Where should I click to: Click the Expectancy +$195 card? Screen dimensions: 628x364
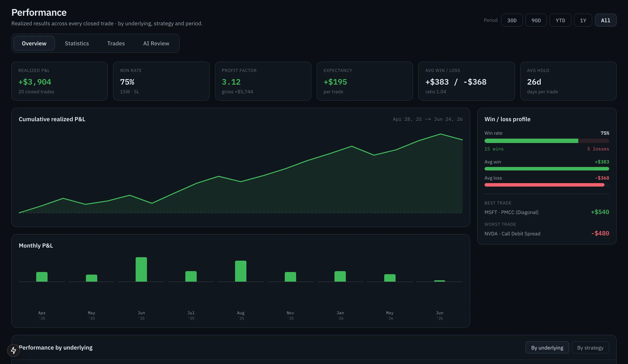pos(365,81)
